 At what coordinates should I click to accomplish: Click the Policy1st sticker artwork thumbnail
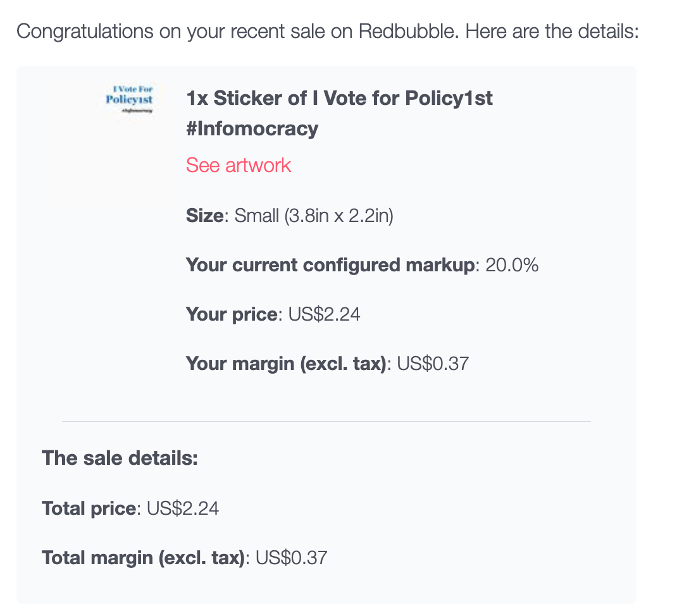click(x=129, y=99)
